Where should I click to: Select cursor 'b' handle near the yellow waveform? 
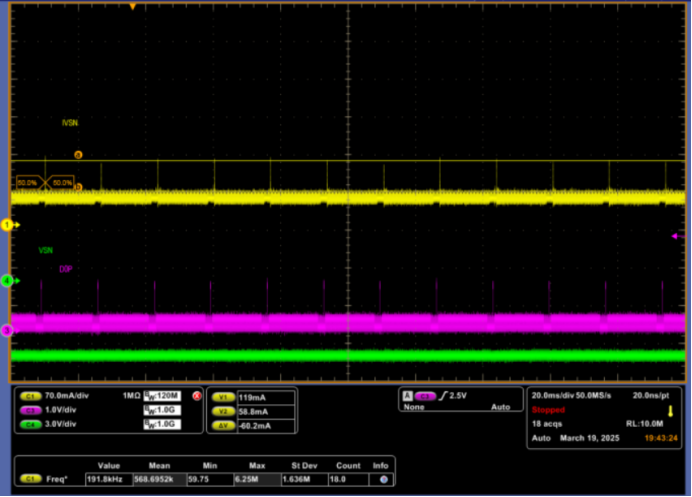click(x=79, y=187)
